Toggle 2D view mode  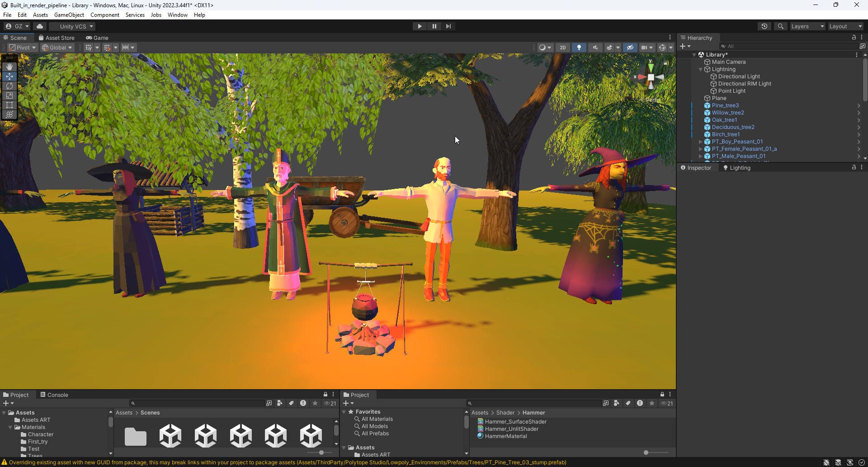tap(563, 48)
